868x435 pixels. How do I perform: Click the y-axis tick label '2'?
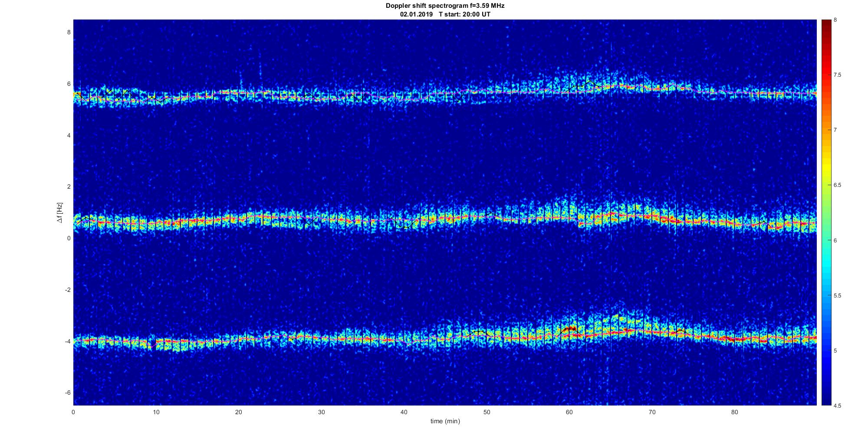[69, 187]
